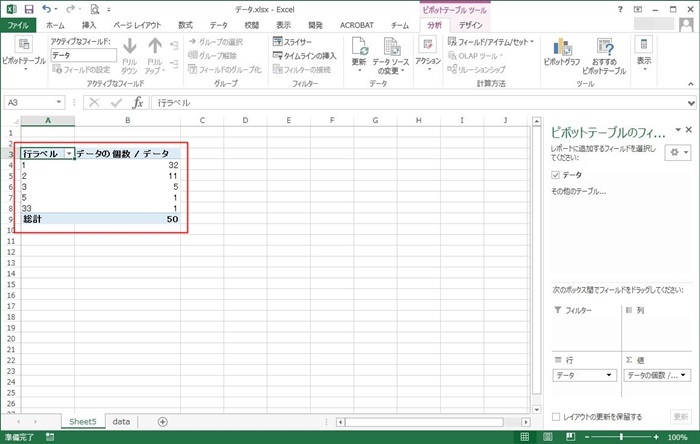
Task: Switch to the ページレイアウト tab
Action: coord(137,25)
